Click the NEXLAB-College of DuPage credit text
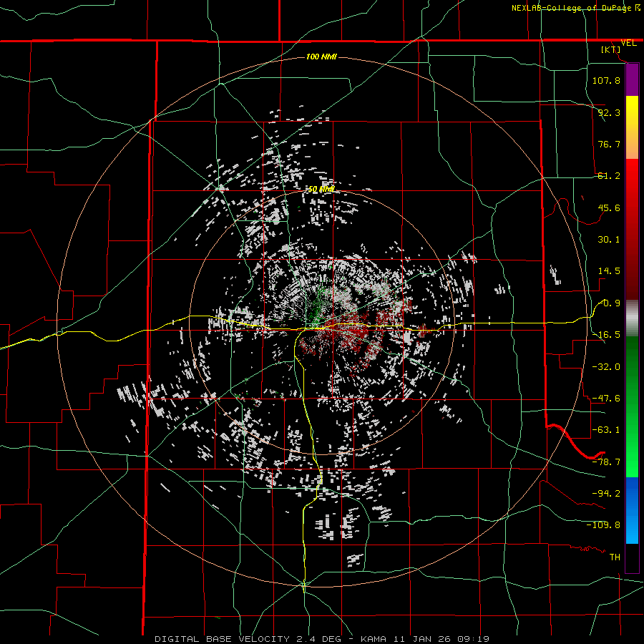This screenshot has width=644, height=644. point(572,8)
